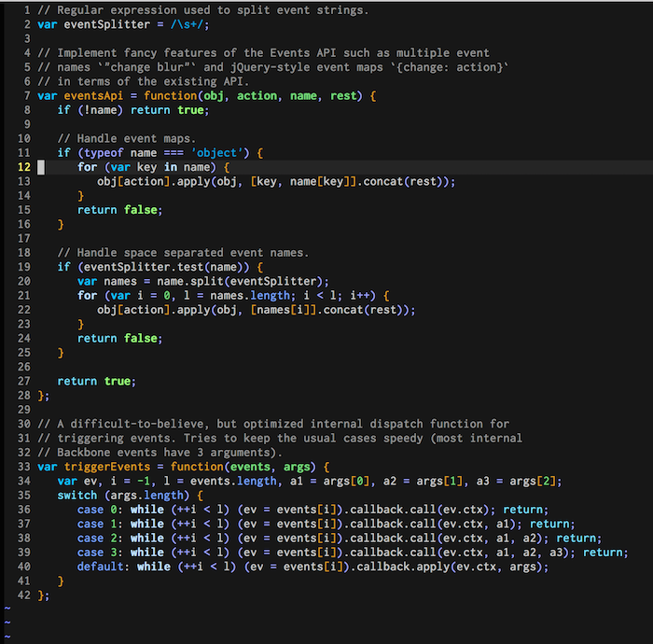Click "a1 = args[0]" on line 34

point(330,481)
